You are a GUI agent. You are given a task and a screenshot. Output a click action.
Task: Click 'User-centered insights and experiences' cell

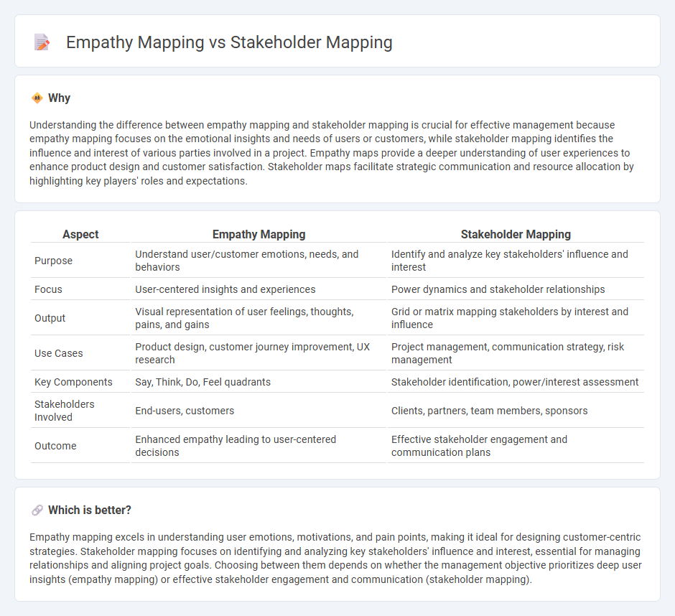259,289
